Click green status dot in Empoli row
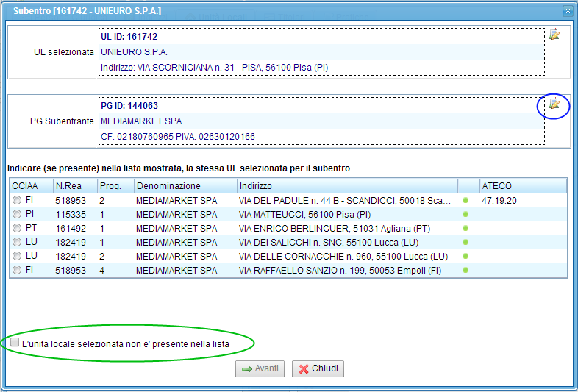This screenshot has width=578, height=392. [x=465, y=271]
